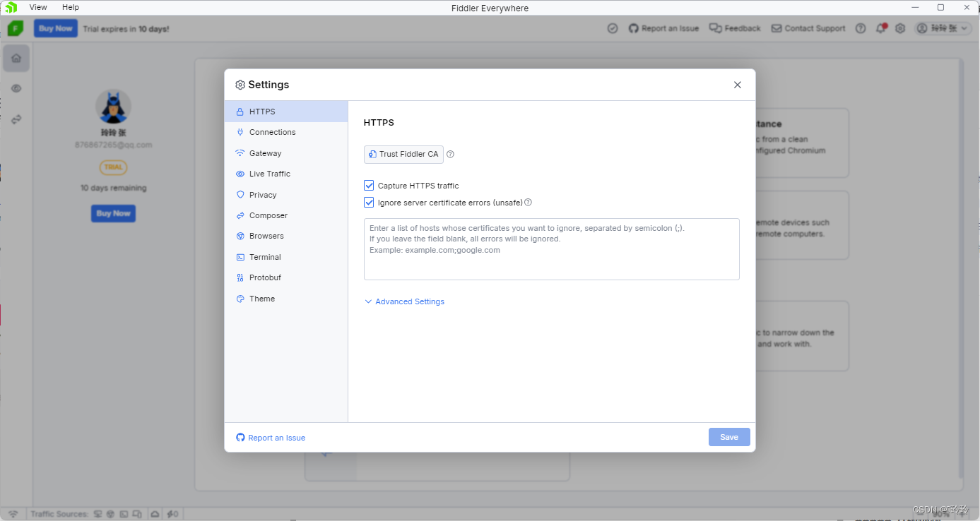Open the Composer settings tab

[286, 215]
